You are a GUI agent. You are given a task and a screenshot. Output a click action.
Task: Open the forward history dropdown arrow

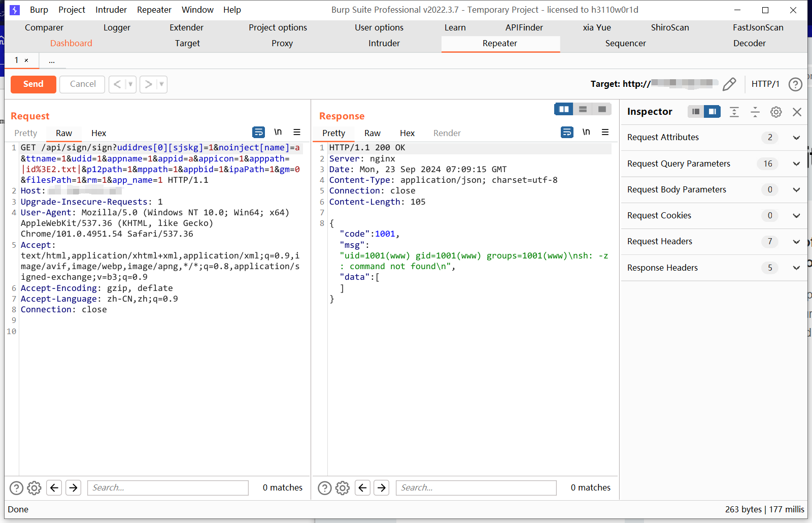point(161,84)
